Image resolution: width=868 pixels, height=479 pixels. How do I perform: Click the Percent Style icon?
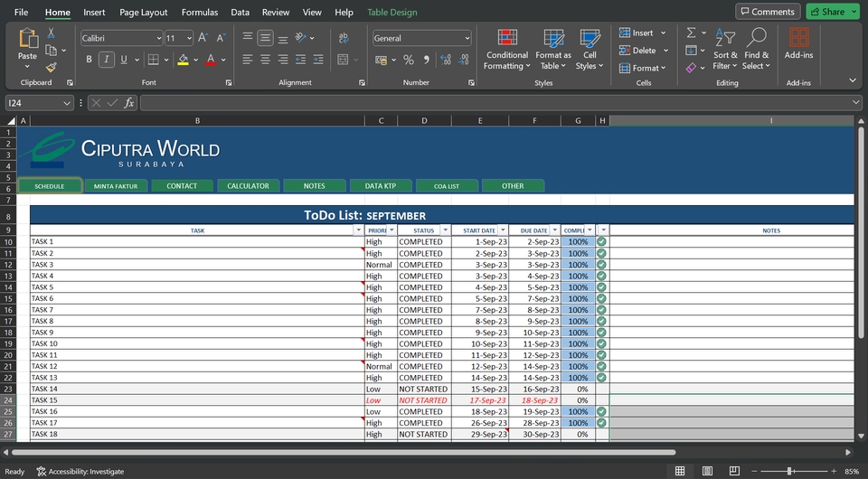(x=409, y=60)
